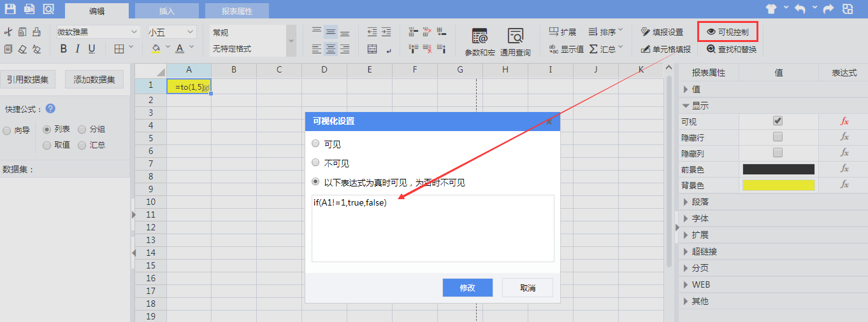Select the 不可见 radio option
Image resolution: width=868 pixels, height=322 pixels.
[315, 163]
